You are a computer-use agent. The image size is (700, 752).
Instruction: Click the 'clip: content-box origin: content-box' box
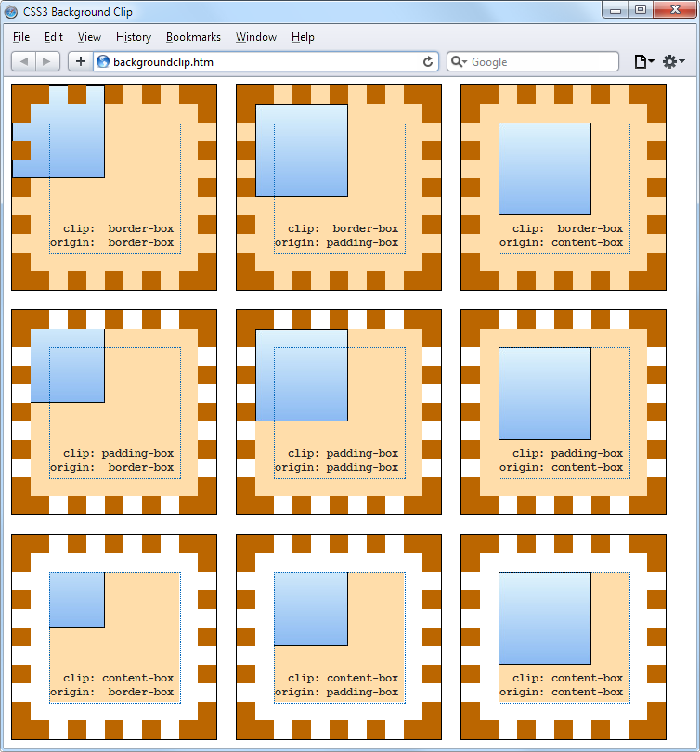[x=564, y=637]
